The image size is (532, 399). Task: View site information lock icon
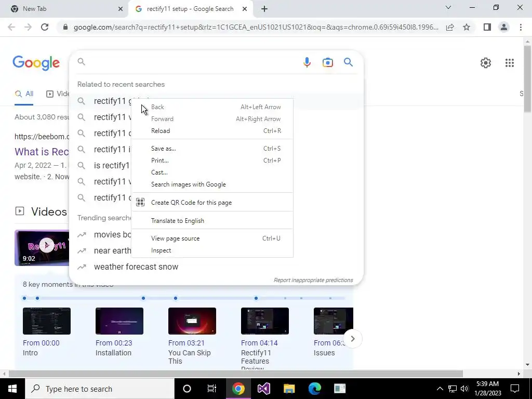pos(65,27)
